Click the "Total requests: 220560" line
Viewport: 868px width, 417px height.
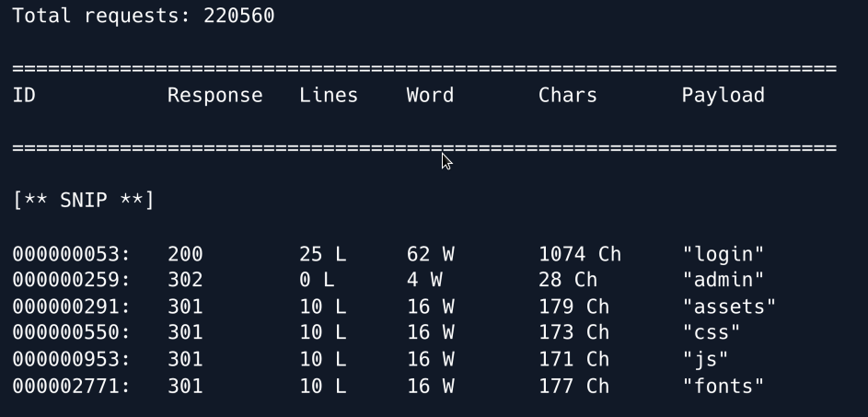pyautogui.click(x=143, y=16)
